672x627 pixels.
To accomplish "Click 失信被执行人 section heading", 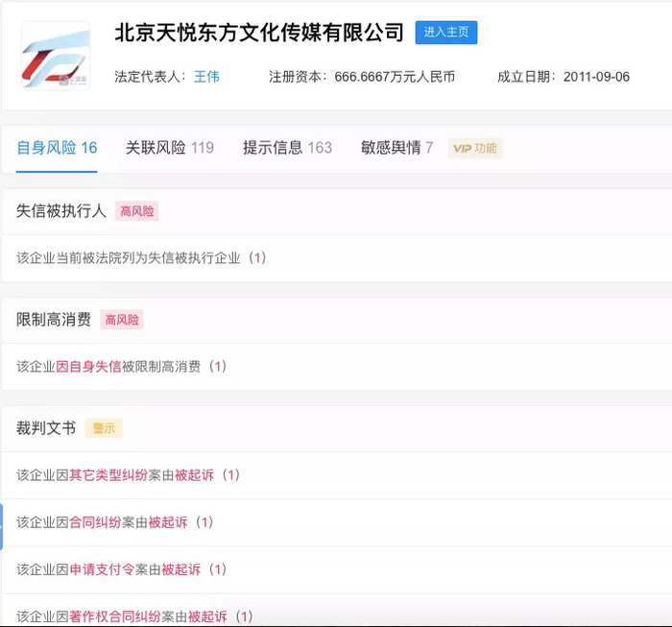I will [60, 211].
